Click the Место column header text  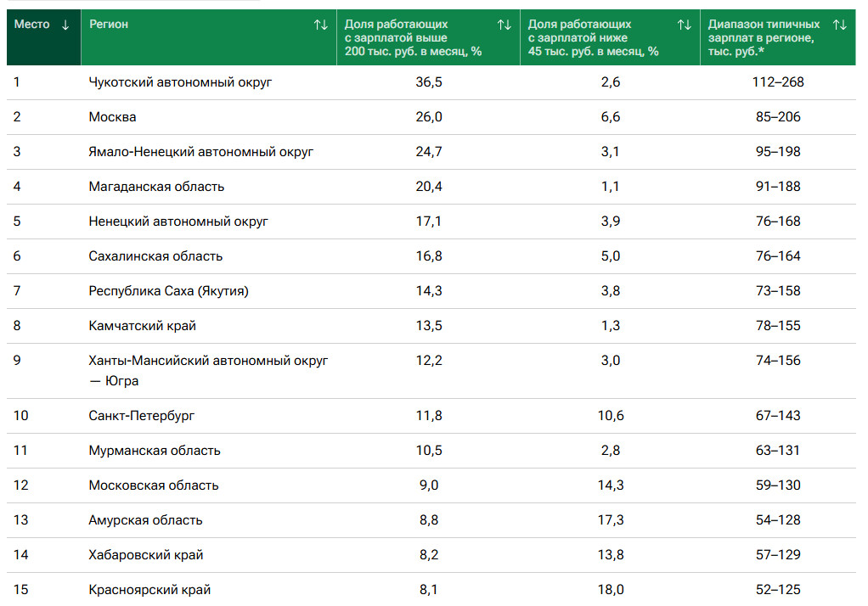click(x=32, y=25)
